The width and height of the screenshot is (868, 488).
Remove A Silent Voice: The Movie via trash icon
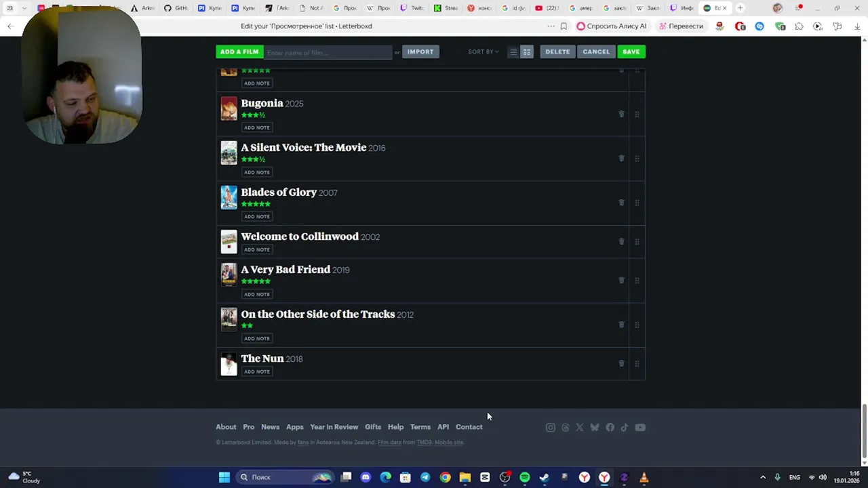[621, 158]
